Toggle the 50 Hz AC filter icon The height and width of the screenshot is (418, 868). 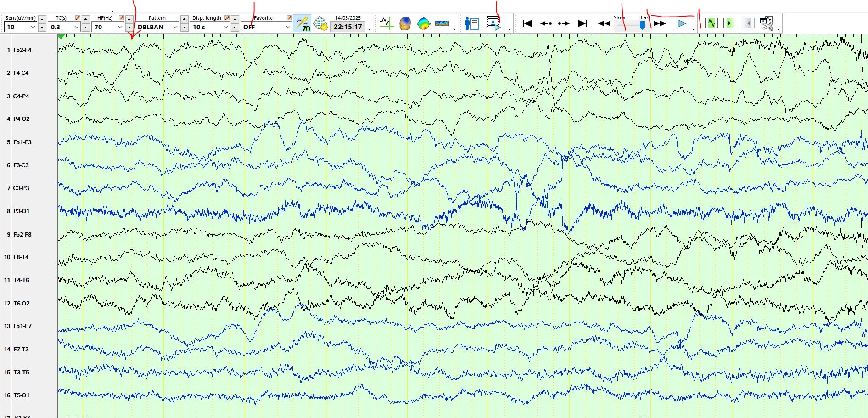click(x=302, y=23)
